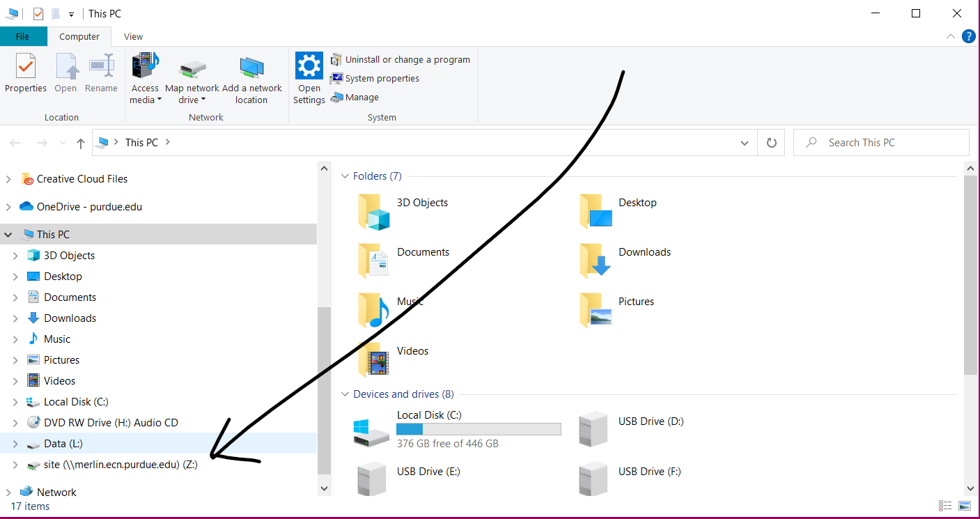Expand OneDrive - purdue.edu node
This screenshot has height=519, width=980.
[x=8, y=207]
